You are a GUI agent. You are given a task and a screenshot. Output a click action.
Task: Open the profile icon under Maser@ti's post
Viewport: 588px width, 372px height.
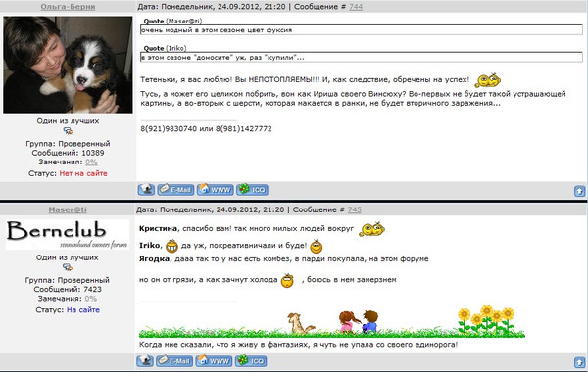click(145, 361)
